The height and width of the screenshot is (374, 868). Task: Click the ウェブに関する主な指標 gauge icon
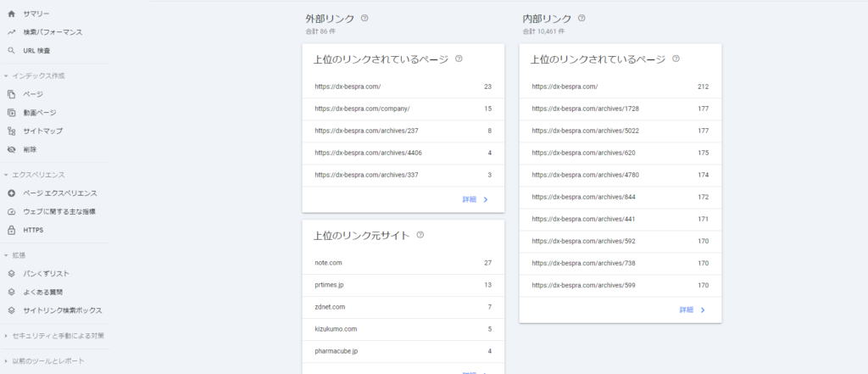point(11,212)
